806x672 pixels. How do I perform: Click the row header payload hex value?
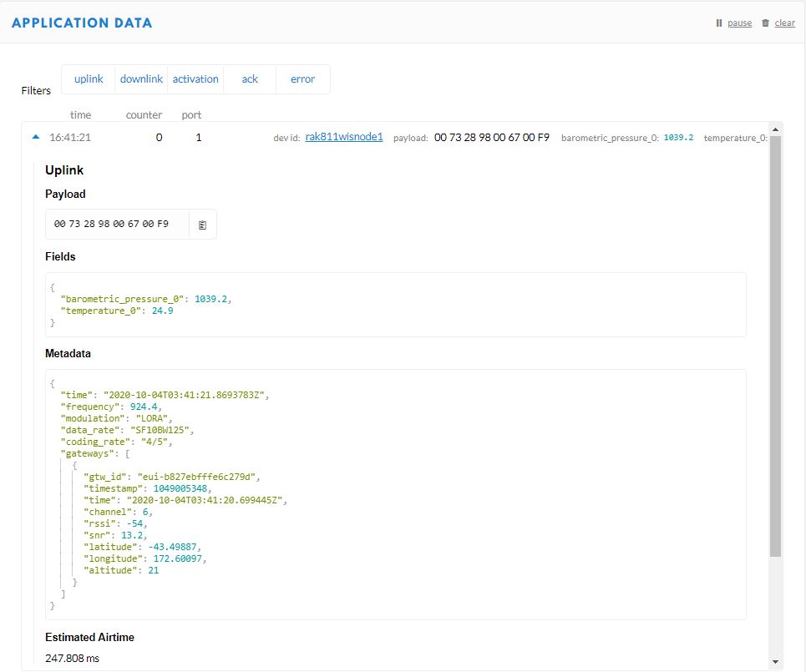click(x=491, y=137)
